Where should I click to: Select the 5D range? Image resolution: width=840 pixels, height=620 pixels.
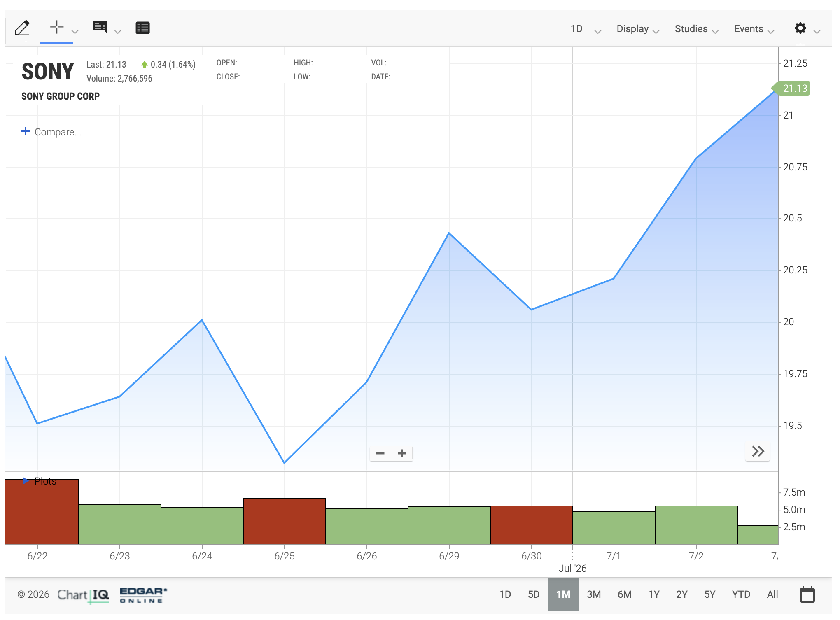534,594
